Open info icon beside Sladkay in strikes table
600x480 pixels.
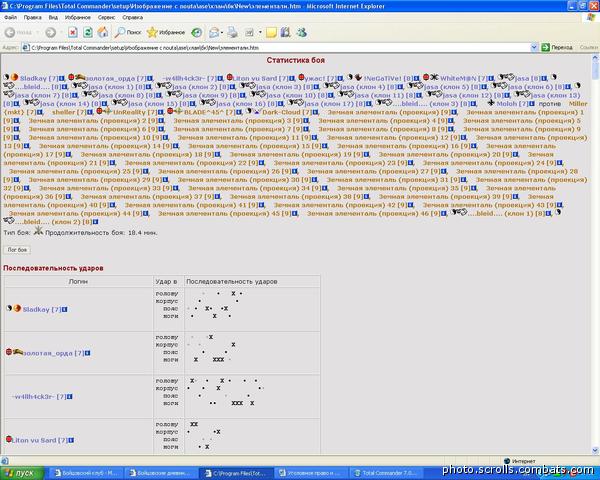[x=65, y=309]
